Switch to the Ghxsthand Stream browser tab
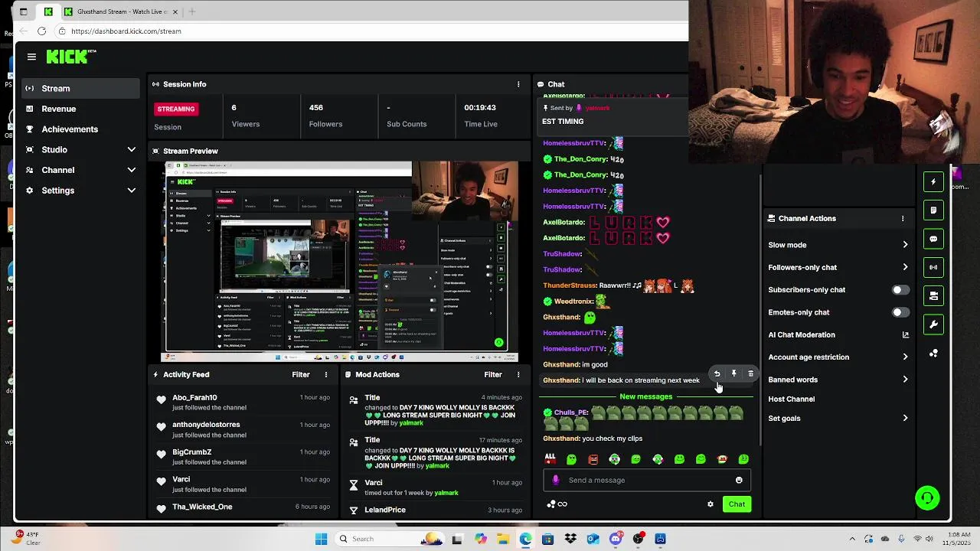Viewport: 980px width, 551px height. [122, 11]
